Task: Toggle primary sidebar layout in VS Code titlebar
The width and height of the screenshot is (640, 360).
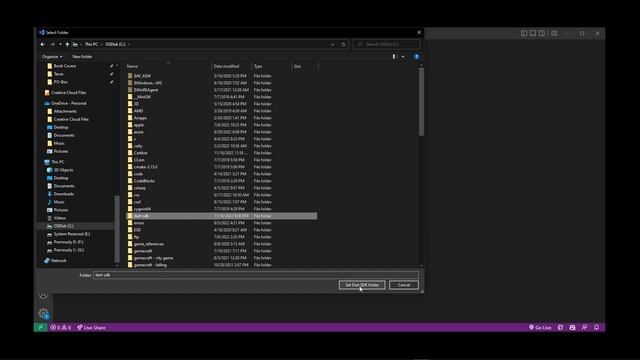Action: (524, 33)
